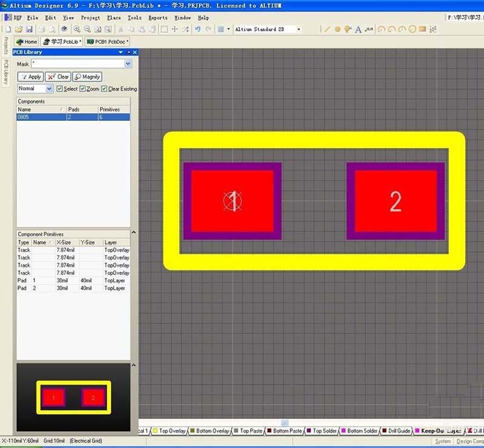Viewport: 484px width, 448px height.
Task: Open the Altium Standard 2D view dropdown
Action: point(299,29)
